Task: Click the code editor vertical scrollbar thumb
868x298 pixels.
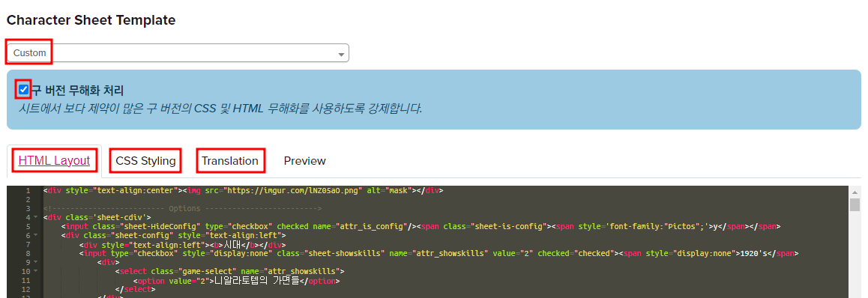Action: [855, 205]
